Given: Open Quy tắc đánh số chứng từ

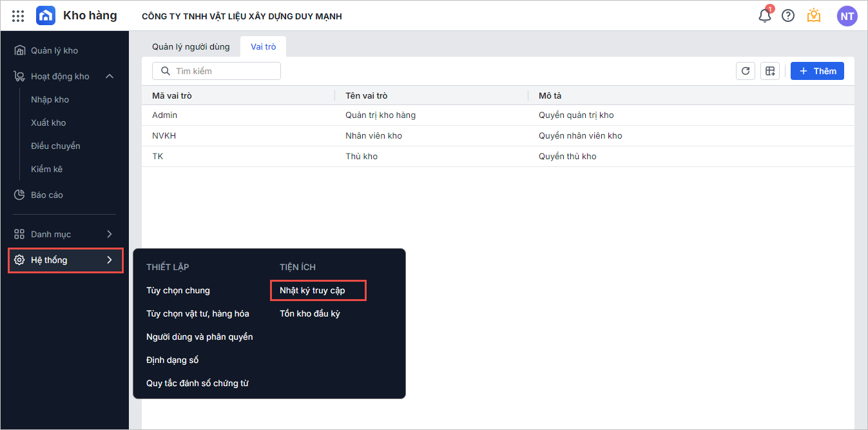Looking at the screenshot, I should 197,383.
